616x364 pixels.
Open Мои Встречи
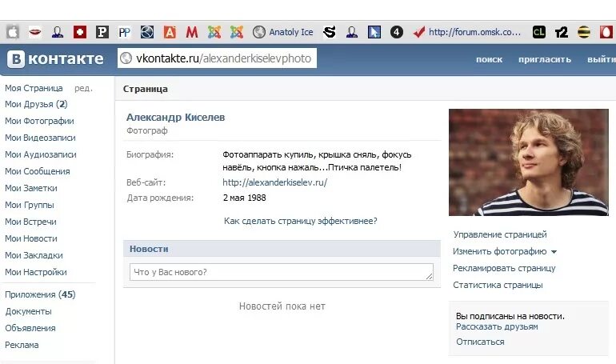[x=30, y=222]
